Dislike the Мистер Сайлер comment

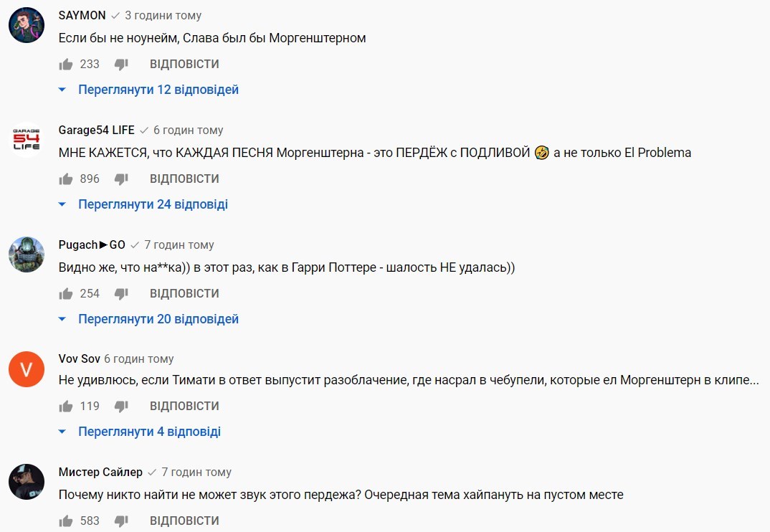(x=121, y=521)
